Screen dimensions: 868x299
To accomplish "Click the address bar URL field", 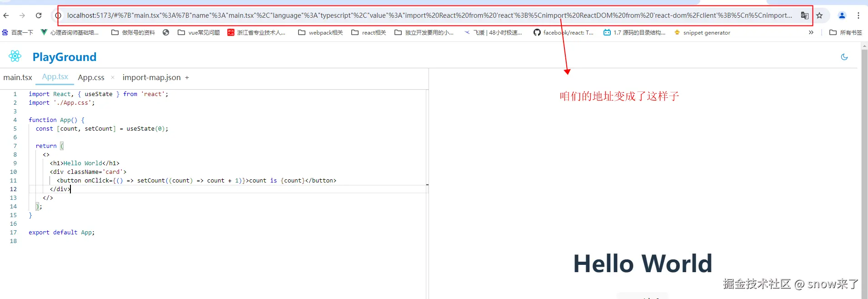I will 429,15.
